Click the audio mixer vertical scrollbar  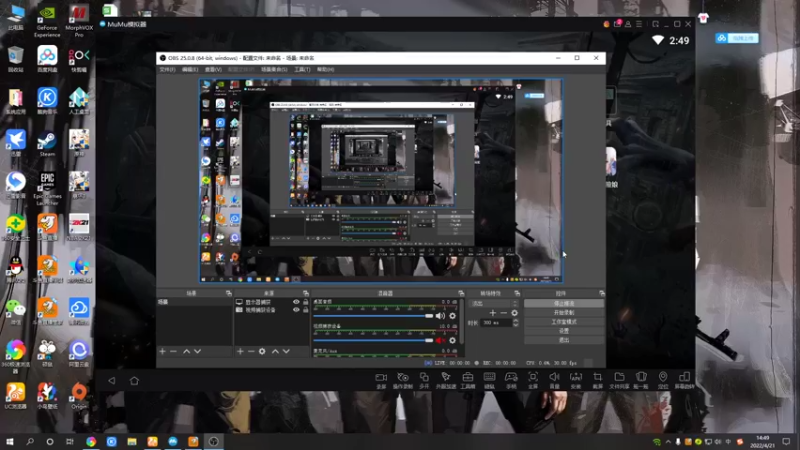pyautogui.click(x=462, y=321)
